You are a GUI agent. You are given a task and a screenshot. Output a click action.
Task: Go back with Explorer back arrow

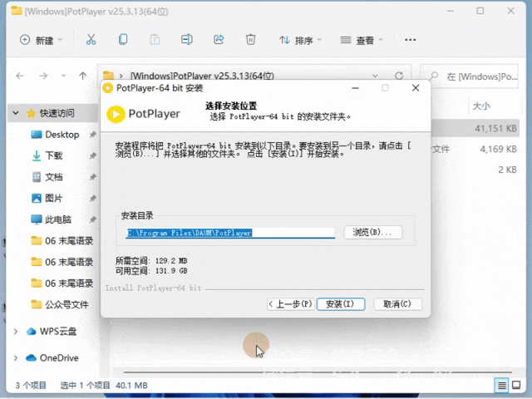[x=20, y=76]
